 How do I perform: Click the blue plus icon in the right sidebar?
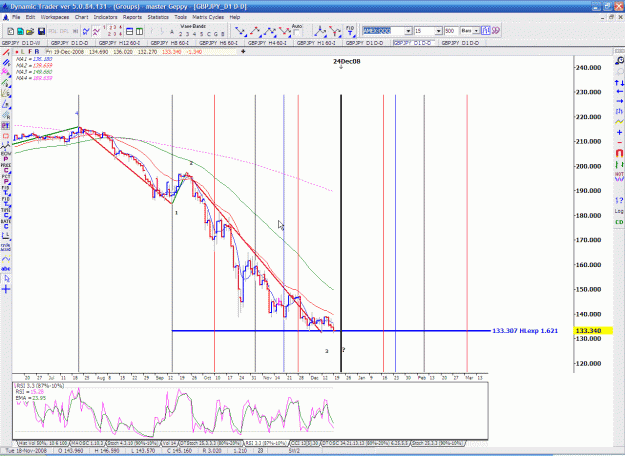tap(619, 132)
